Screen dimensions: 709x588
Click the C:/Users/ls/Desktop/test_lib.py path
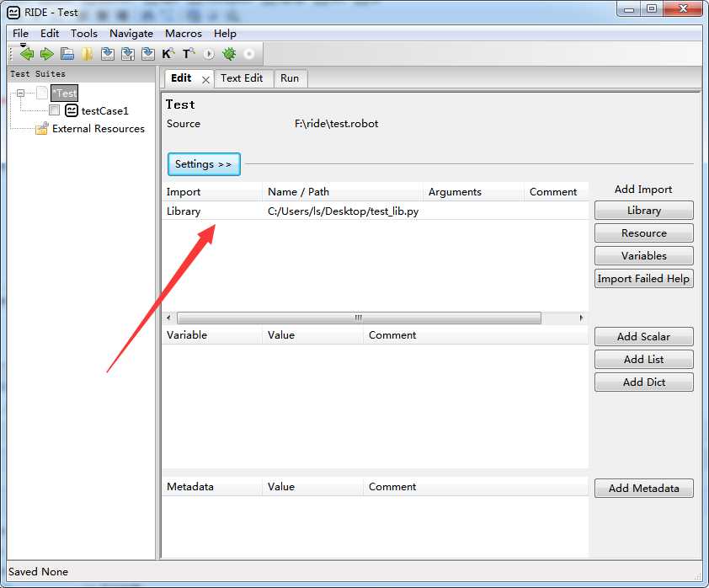[344, 211]
